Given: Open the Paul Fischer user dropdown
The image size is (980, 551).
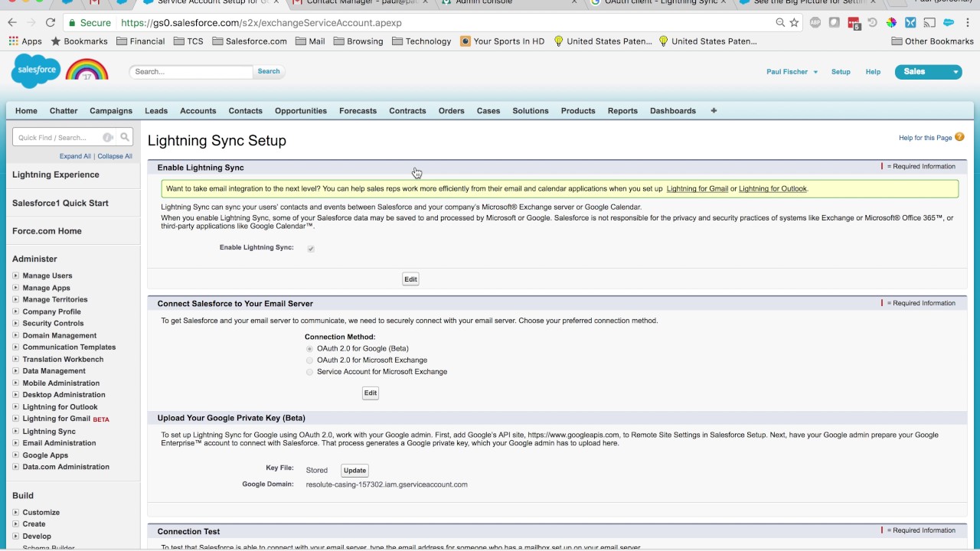Looking at the screenshot, I should coord(792,72).
